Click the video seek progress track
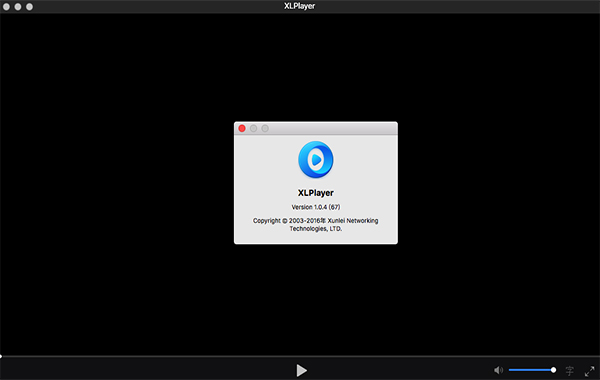The width and height of the screenshot is (600, 380). tap(300, 356)
